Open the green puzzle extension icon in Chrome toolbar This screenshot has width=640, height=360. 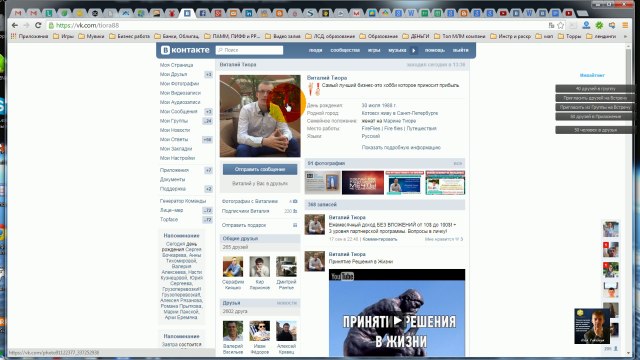pos(599,25)
